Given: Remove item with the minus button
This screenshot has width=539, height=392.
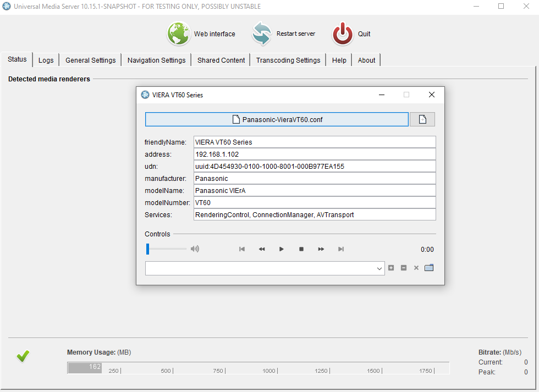Looking at the screenshot, I should coord(404,268).
